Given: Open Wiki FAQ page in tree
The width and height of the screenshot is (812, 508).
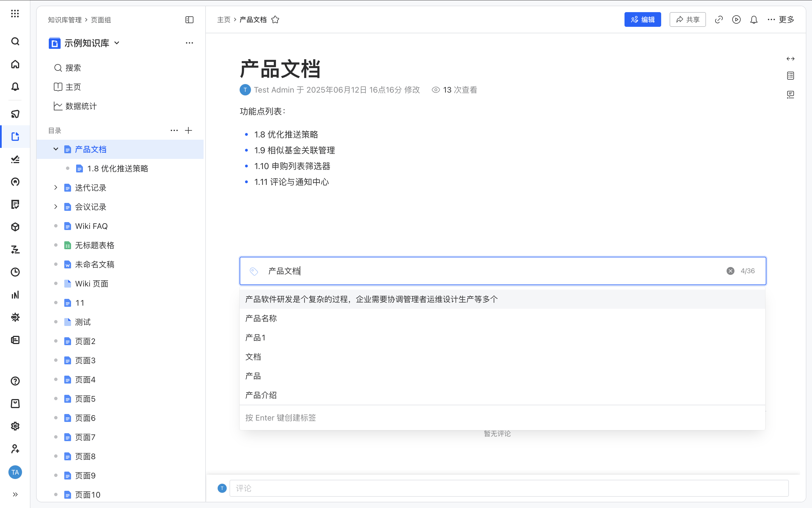Looking at the screenshot, I should tap(91, 226).
